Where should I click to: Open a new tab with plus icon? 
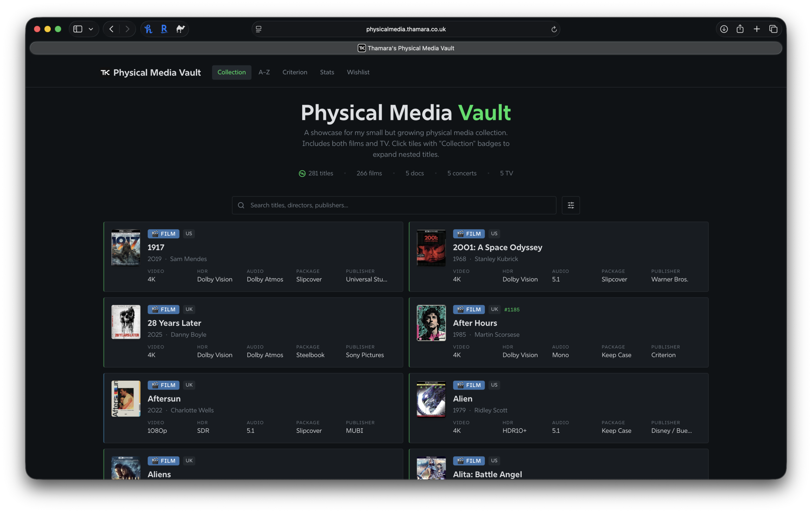click(756, 29)
